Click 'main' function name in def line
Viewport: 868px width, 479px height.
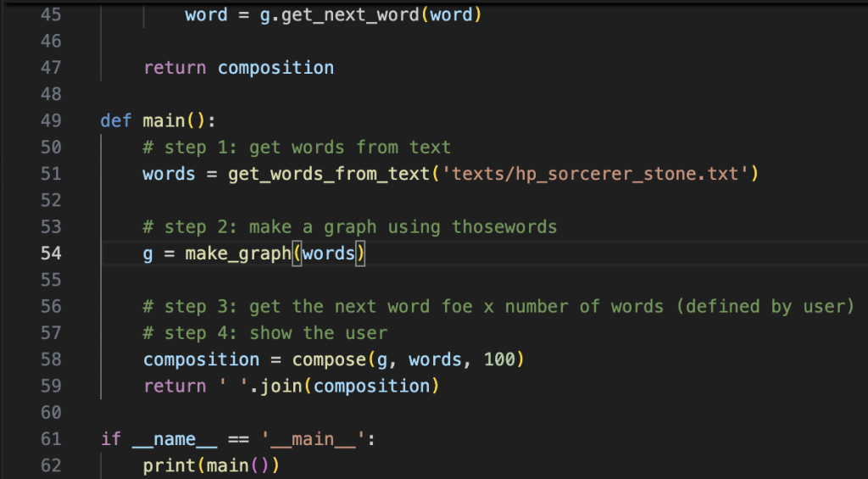[x=164, y=121]
